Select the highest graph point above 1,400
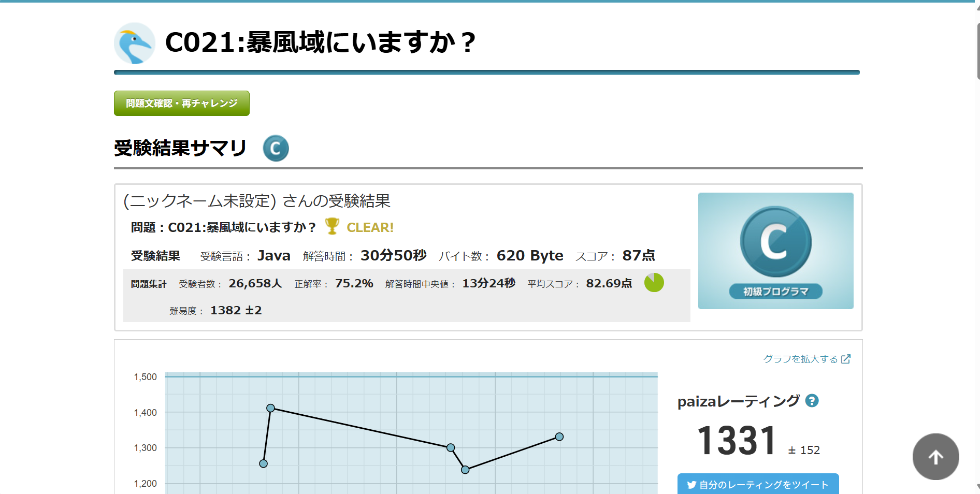 [x=270, y=408]
